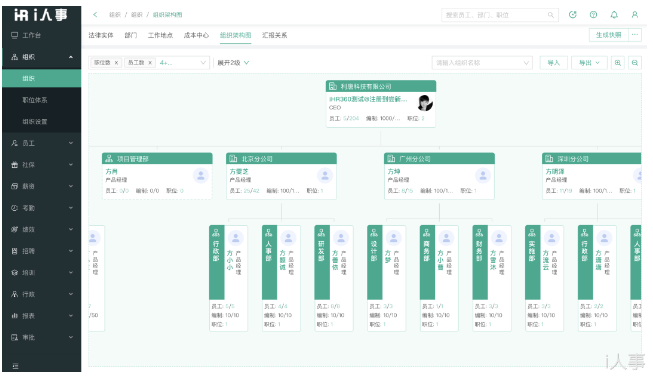Switch to the 成本中心 tab
This screenshot has height=378, width=653.
(x=196, y=35)
